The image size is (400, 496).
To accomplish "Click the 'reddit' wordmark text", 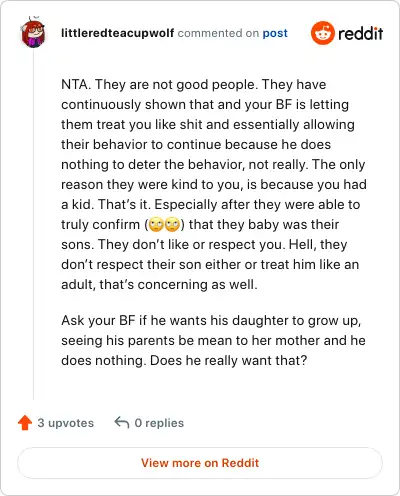I will pyautogui.click(x=361, y=33).
